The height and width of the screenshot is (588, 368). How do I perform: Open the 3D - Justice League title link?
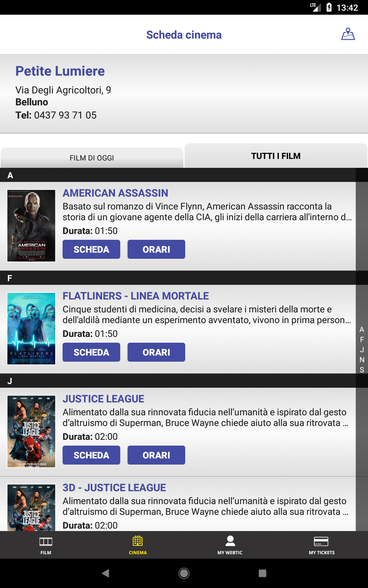[114, 488]
